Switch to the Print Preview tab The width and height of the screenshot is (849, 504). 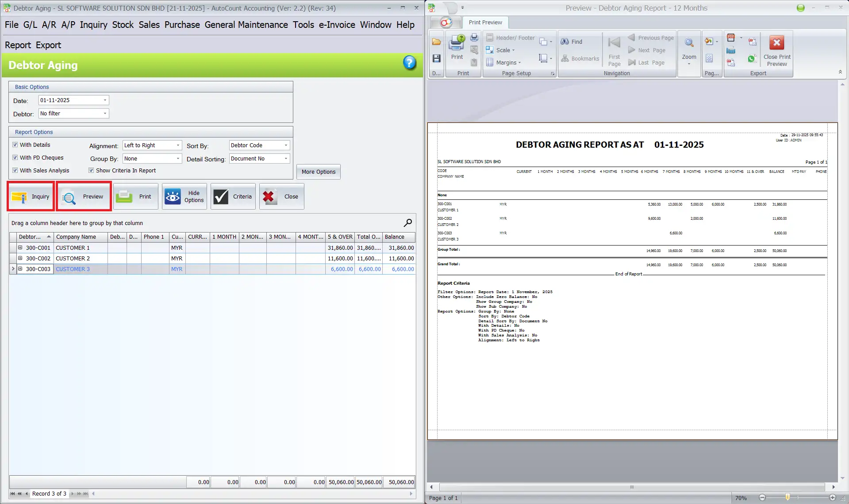tap(485, 22)
